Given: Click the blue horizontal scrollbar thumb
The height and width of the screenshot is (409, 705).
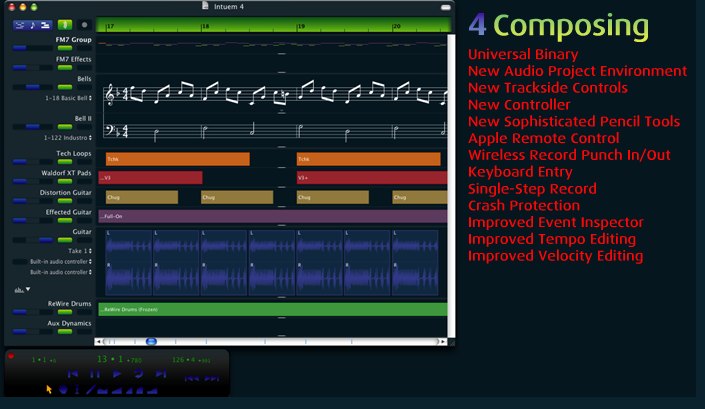Looking at the screenshot, I should (x=150, y=341).
